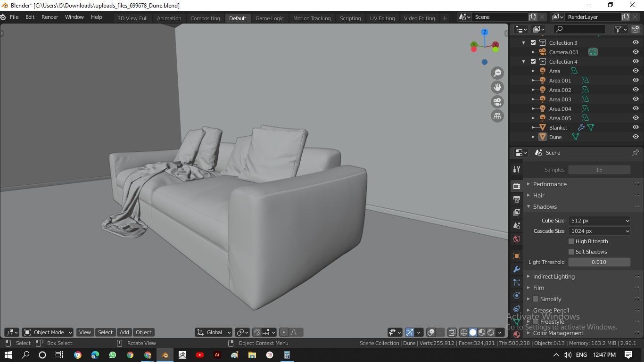
Task: Click the Zoom in/out viewport gizmo
Action: click(497, 73)
